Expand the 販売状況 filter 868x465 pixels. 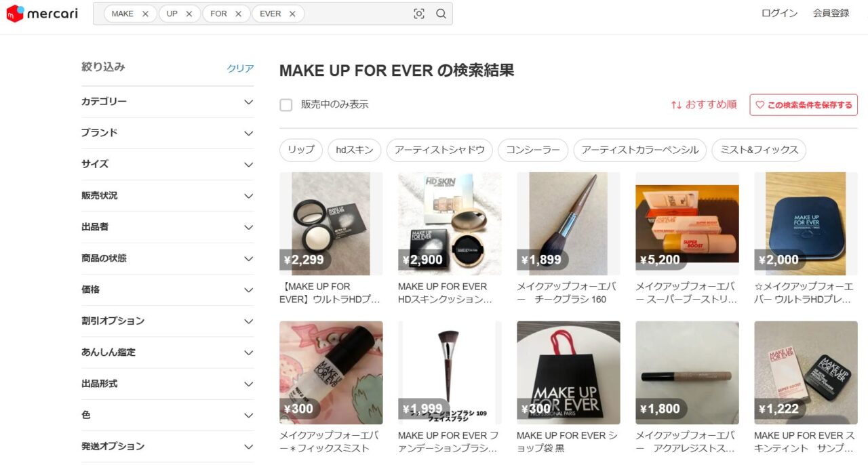click(x=167, y=195)
